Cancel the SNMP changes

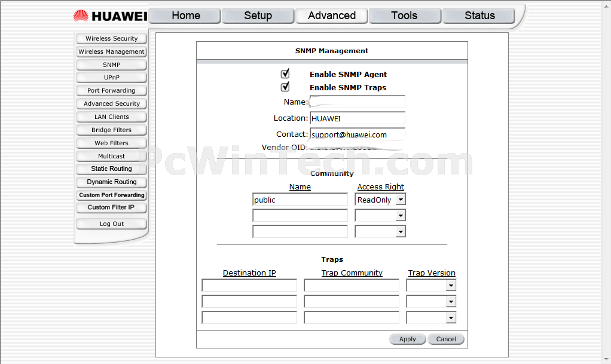tap(446, 339)
